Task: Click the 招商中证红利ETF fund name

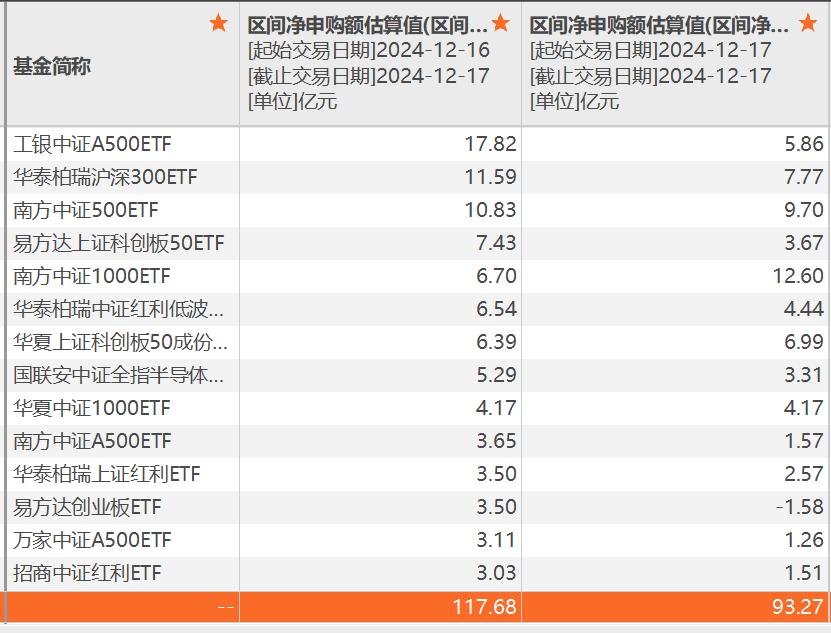Action: 87,573
